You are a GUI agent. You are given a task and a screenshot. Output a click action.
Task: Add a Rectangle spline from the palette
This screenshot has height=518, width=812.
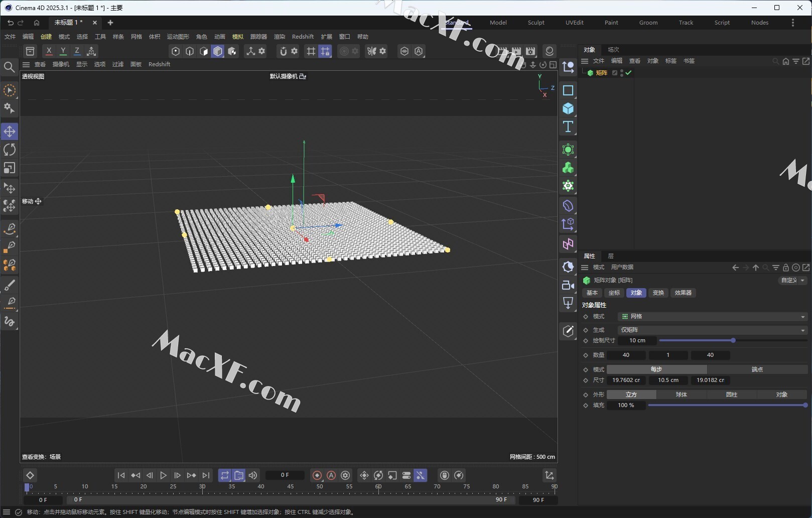[568, 90]
